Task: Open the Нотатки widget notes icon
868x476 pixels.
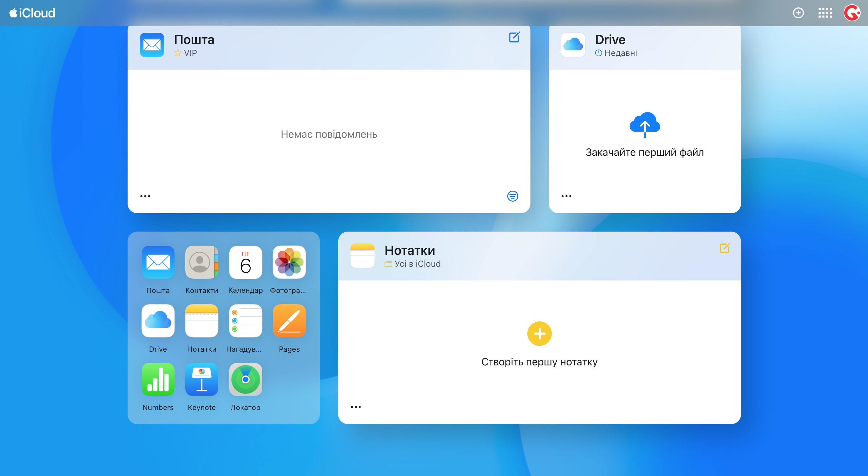Action: (363, 256)
